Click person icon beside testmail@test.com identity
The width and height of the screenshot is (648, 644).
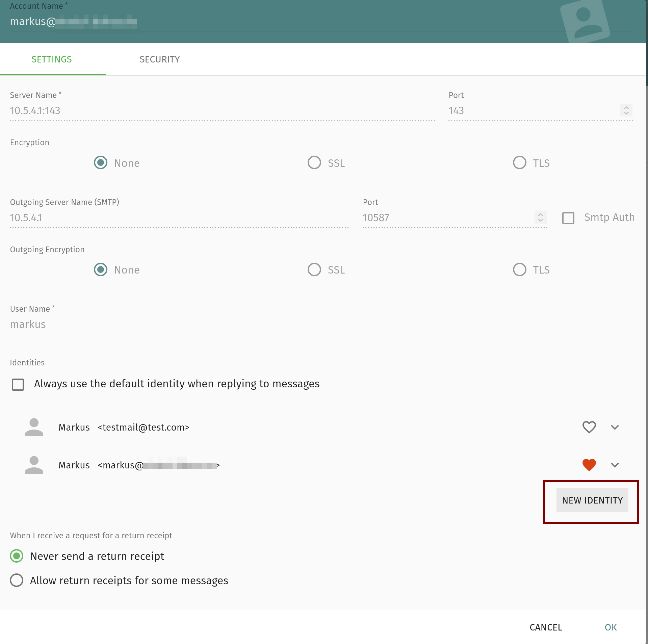point(34,427)
